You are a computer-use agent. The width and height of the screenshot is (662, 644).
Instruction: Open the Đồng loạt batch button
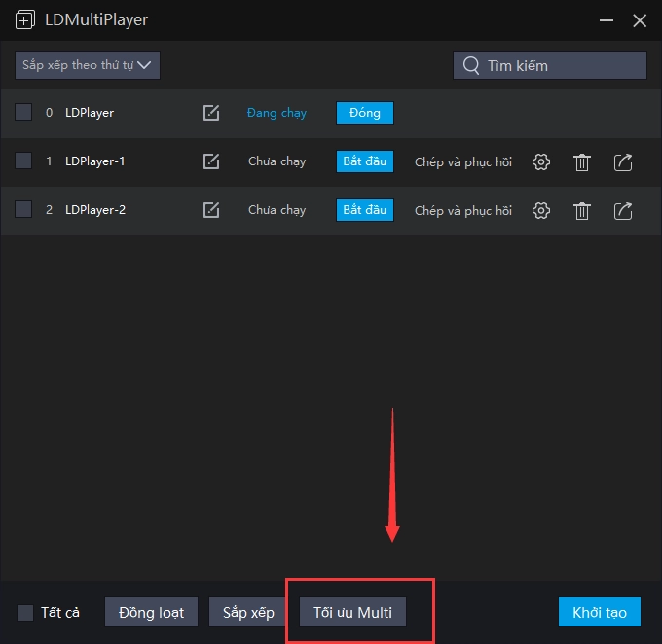[151, 612]
